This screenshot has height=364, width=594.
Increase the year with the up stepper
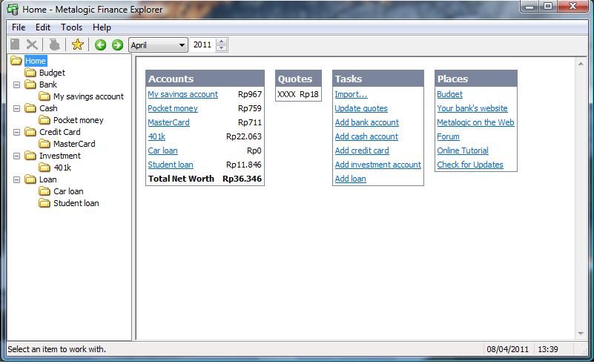[x=222, y=42]
